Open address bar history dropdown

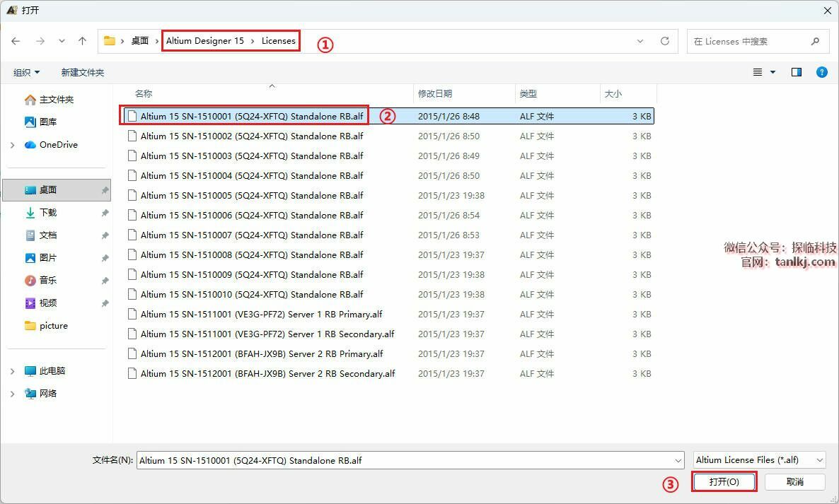point(640,41)
